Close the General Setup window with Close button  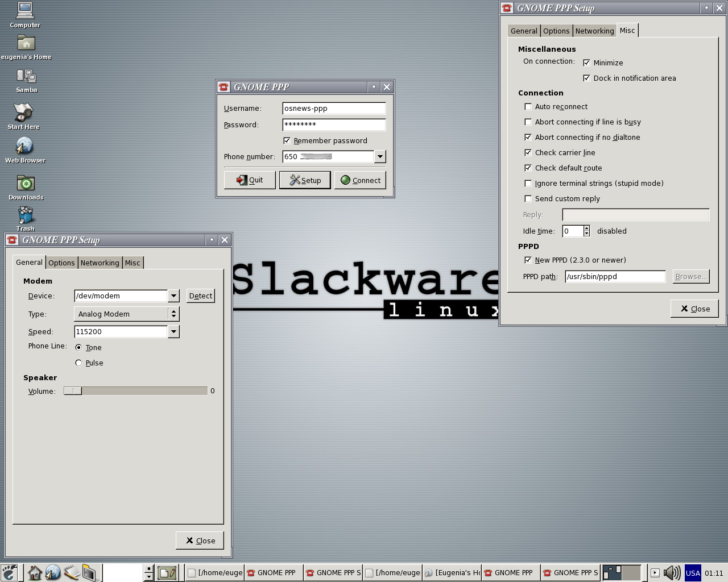pos(200,541)
